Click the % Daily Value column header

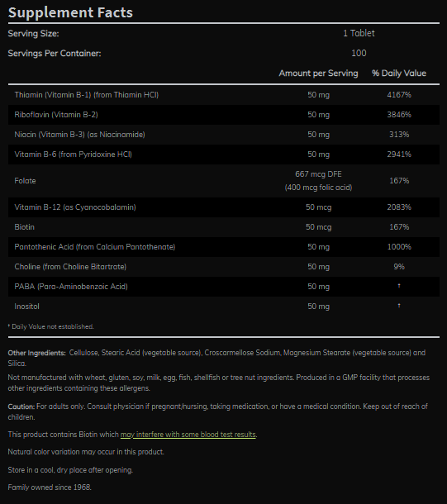(399, 74)
